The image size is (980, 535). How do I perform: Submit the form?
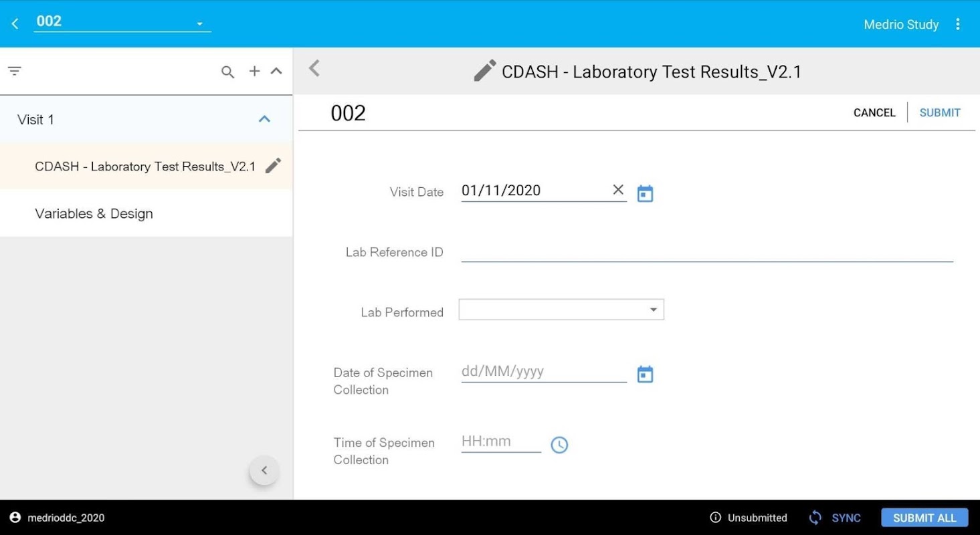tap(940, 112)
